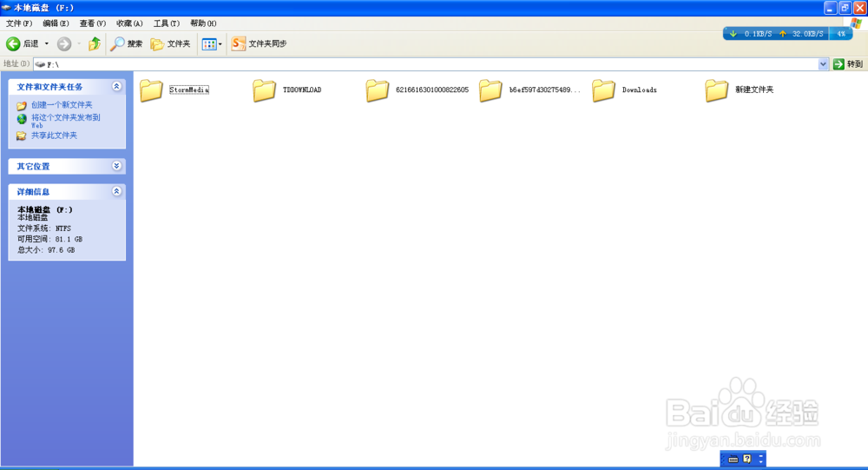Click the new-folder icon beside 创建一个新文件夹
The height and width of the screenshot is (470, 868).
(22, 105)
